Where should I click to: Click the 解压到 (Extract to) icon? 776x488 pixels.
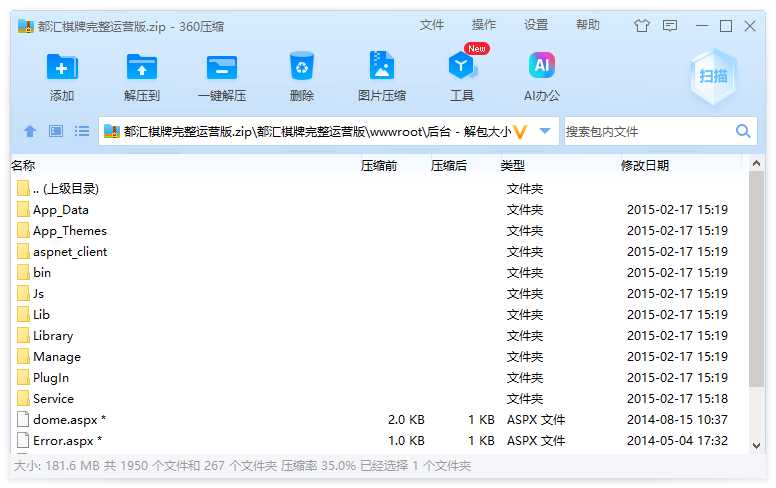142,67
